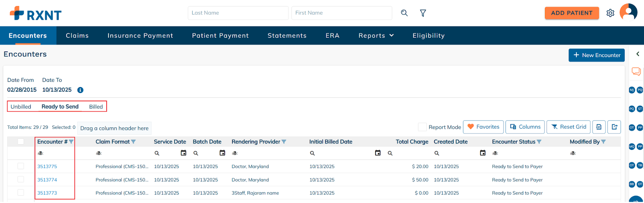The image size is (644, 203).
Task: Click the Last Name search field
Action: point(238,13)
